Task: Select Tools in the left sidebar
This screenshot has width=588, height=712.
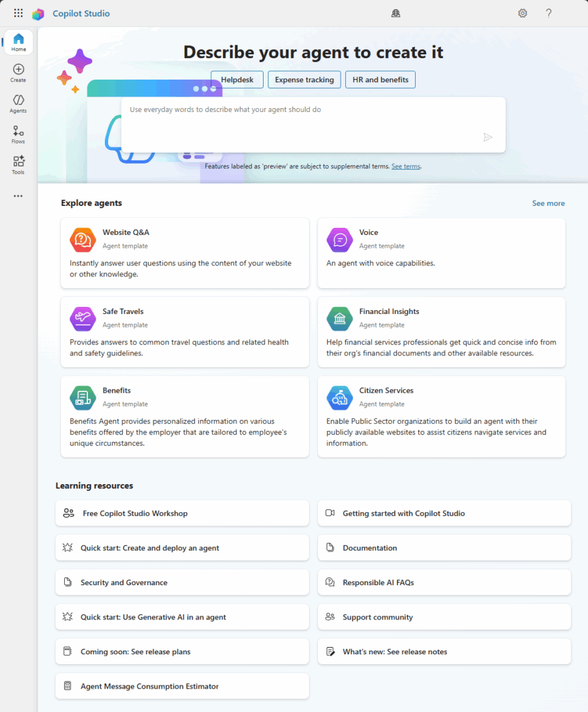Action: point(18,165)
